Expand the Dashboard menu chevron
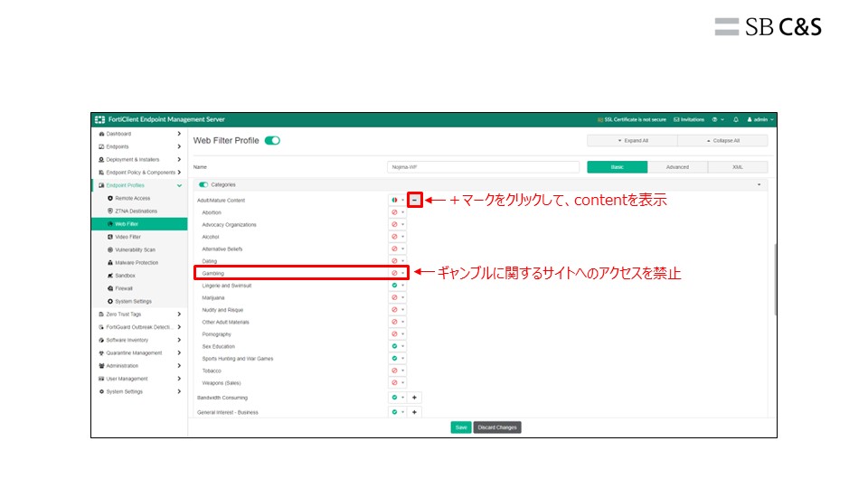Screen dimensions: 868x488 (179, 134)
